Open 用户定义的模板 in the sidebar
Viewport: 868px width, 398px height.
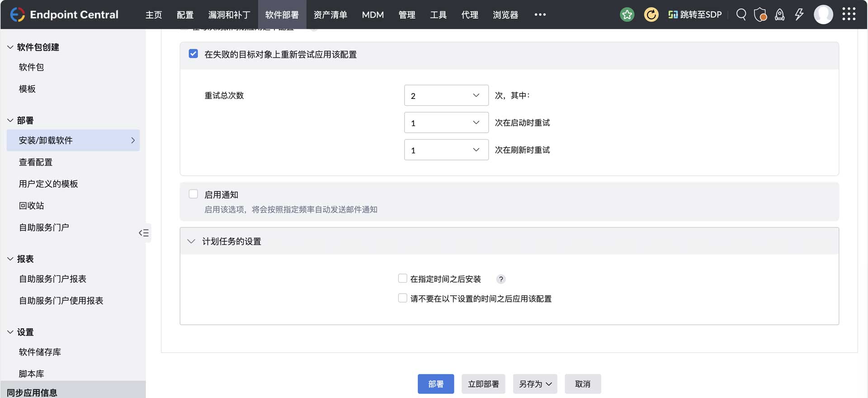point(48,184)
